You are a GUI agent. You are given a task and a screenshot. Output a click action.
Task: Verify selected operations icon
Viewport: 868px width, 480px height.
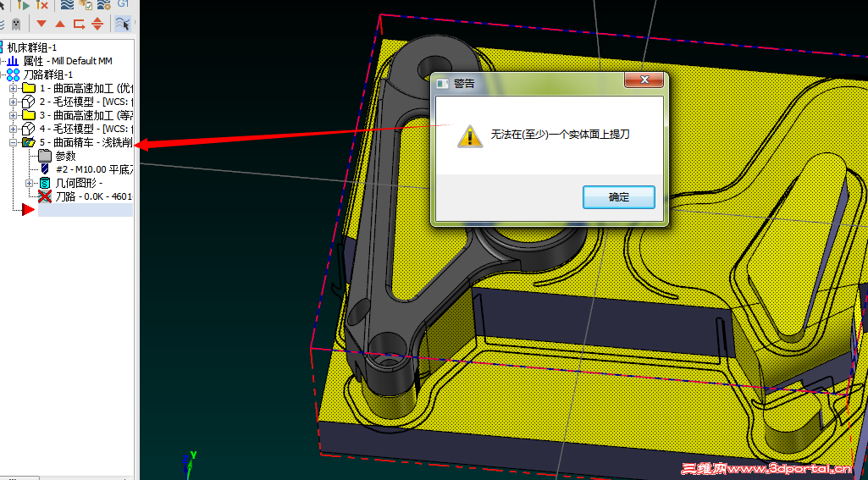point(86,5)
